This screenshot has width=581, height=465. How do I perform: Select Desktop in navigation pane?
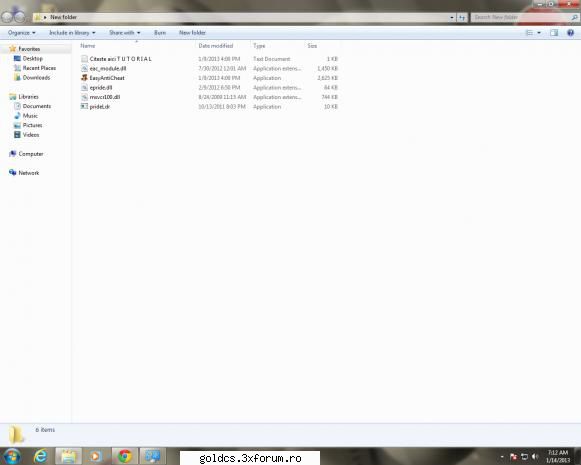coord(33,59)
